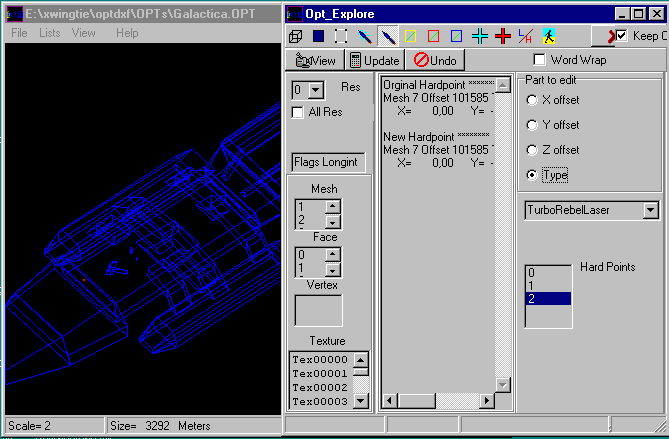
Task: Select face 0 in Face list
Action: pyautogui.click(x=310, y=255)
